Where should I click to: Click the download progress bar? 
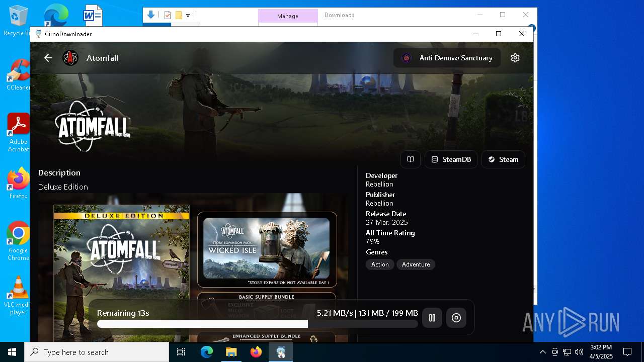[257, 324]
